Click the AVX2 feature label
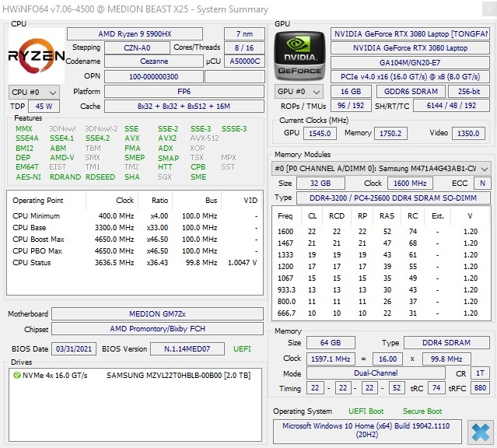Screen dimensions: 497x448 (167, 138)
